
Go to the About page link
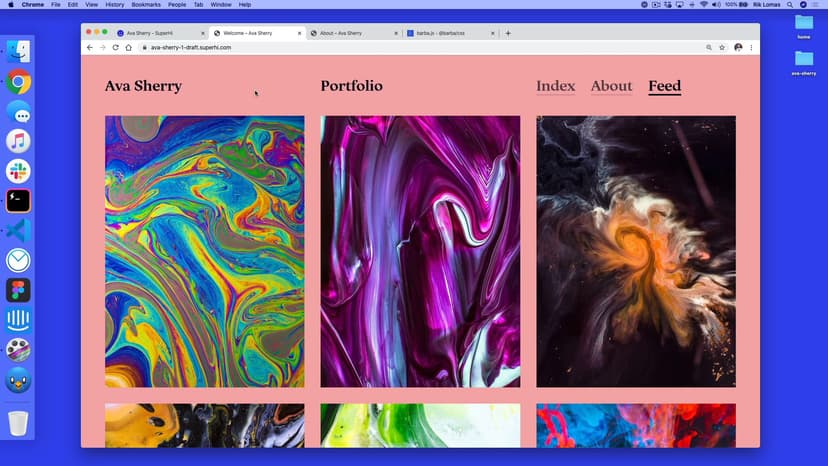click(611, 86)
